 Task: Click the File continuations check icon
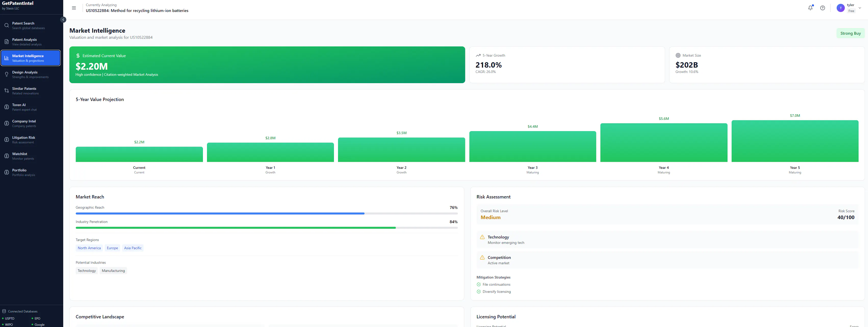pyautogui.click(x=478, y=284)
